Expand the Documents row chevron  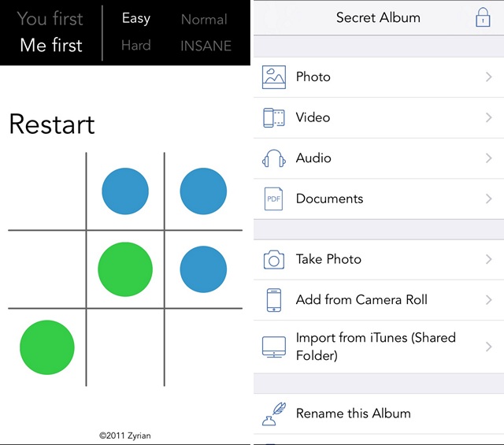(x=488, y=198)
